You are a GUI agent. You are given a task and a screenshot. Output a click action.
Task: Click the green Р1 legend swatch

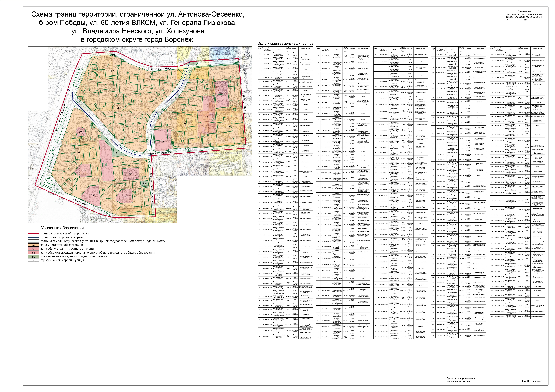(x=34, y=256)
